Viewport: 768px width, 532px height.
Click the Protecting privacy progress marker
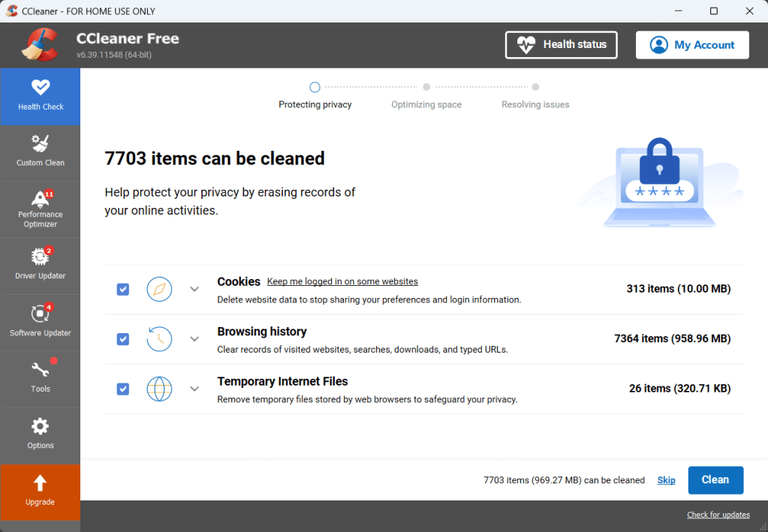[315, 88]
